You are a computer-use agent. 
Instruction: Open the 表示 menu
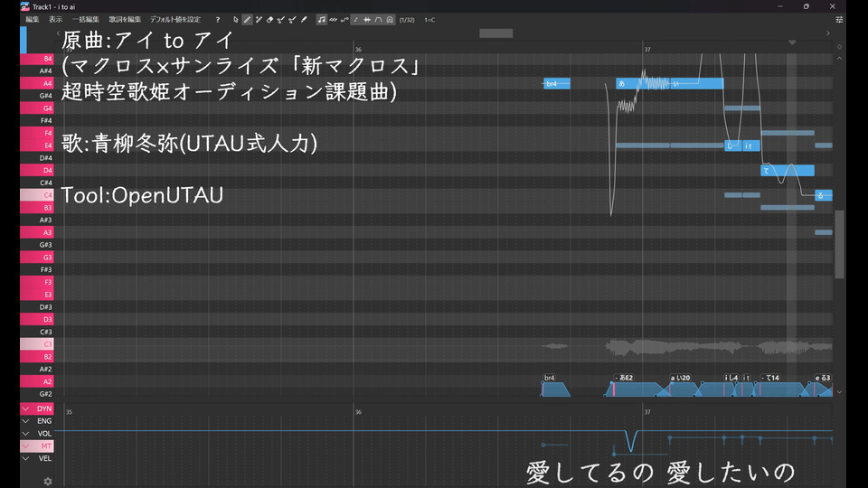click(55, 19)
